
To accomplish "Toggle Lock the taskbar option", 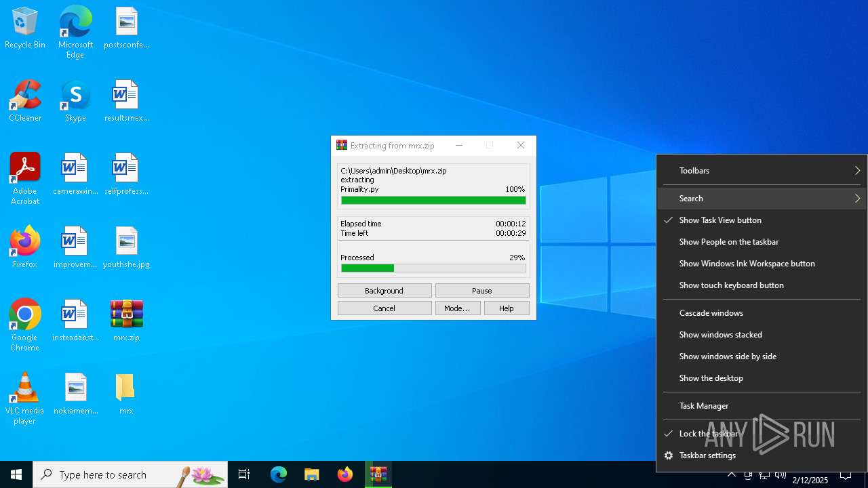I will tap(762, 434).
